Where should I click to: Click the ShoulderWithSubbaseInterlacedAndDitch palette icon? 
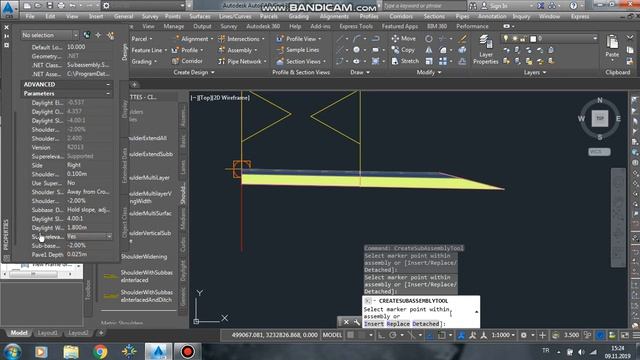[111, 296]
